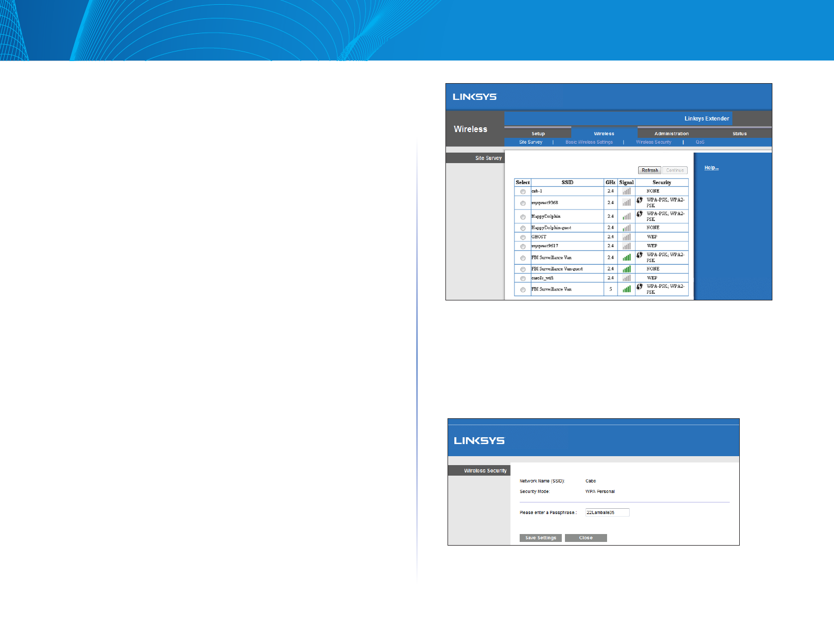Select the FBI Surveillance Van-guest radio button
Image resolution: width=834 pixels, height=644 pixels.
(x=523, y=269)
